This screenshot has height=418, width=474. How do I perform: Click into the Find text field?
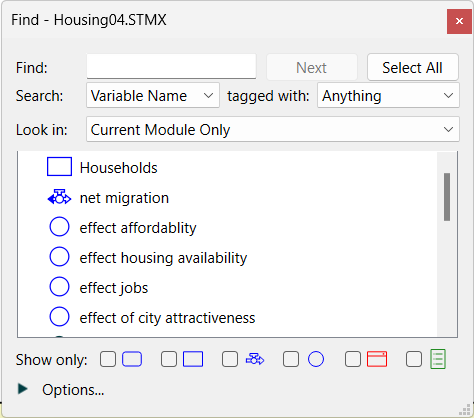pyautogui.click(x=171, y=66)
